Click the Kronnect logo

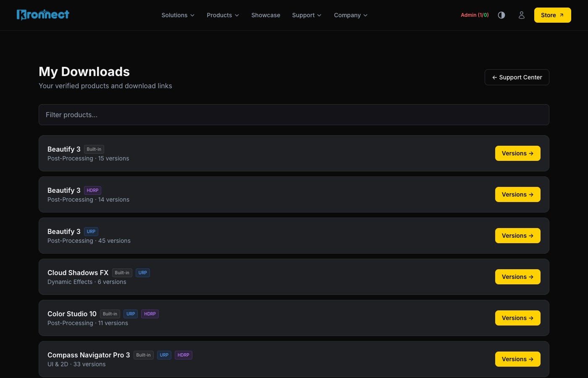(x=43, y=14)
